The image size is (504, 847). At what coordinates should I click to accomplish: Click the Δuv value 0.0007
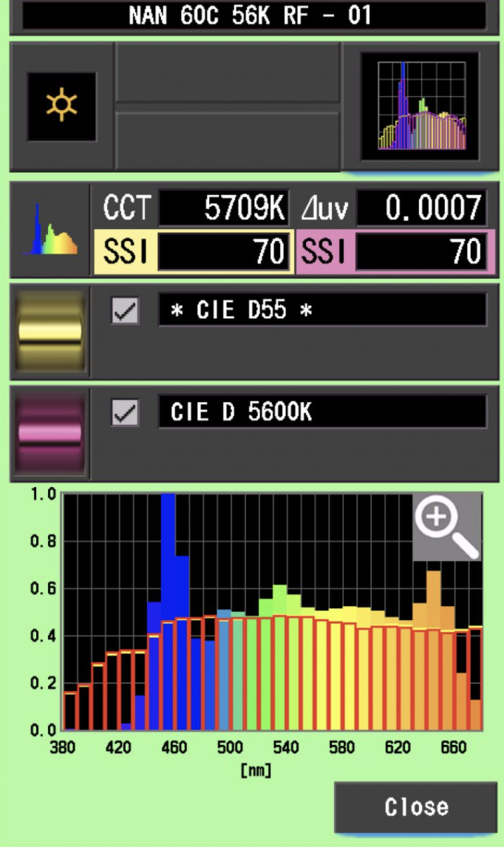tap(421, 209)
